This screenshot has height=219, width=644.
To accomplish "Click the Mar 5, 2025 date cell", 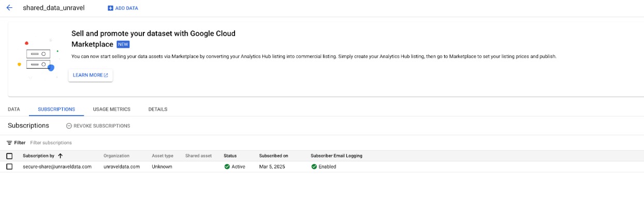I will (272, 167).
